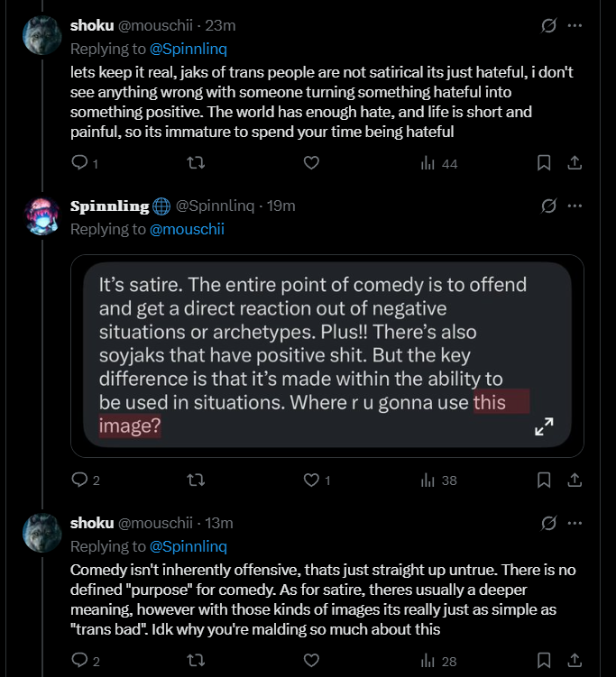Like shoku's first tweet about hate
This screenshot has width=616, height=677.
click(311, 163)
